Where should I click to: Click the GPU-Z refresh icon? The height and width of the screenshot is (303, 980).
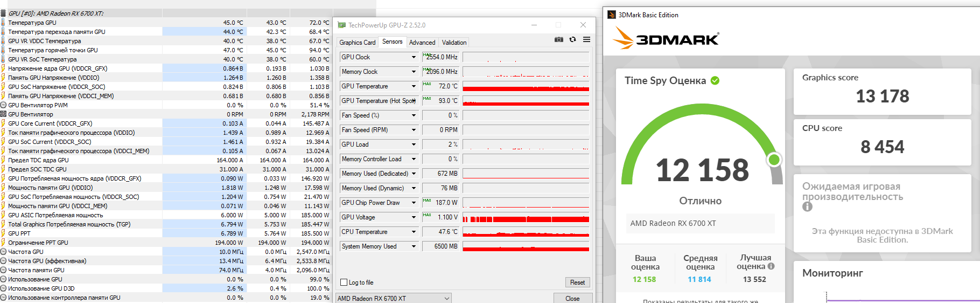573,39
